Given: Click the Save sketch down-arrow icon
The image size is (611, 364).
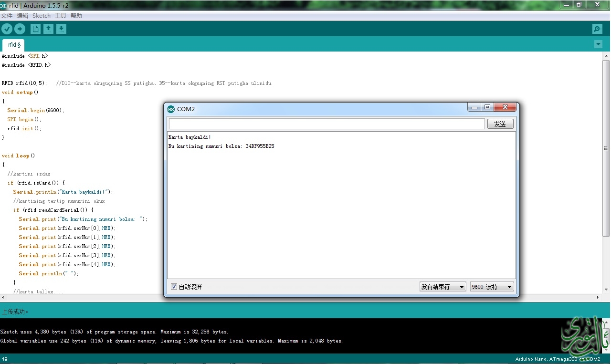Looking at the screenshot, I should click(x=61, y=29).
